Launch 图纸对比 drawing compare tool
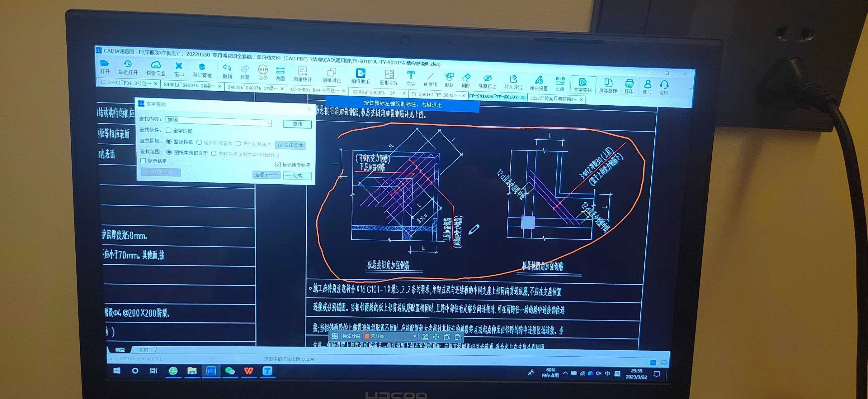The width and height of the screenshot is (868, 399). pyautogui.click(x=332, y=75)
